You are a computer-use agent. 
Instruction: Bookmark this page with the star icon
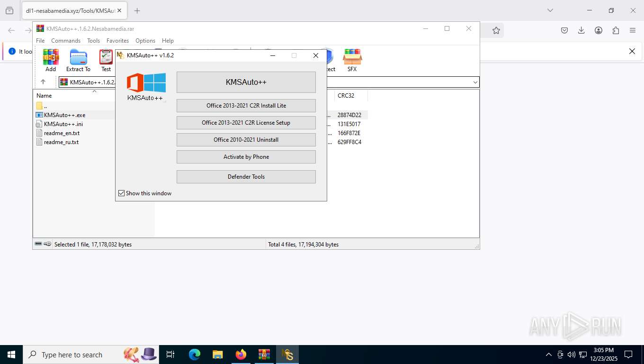[x=496, y=30]
